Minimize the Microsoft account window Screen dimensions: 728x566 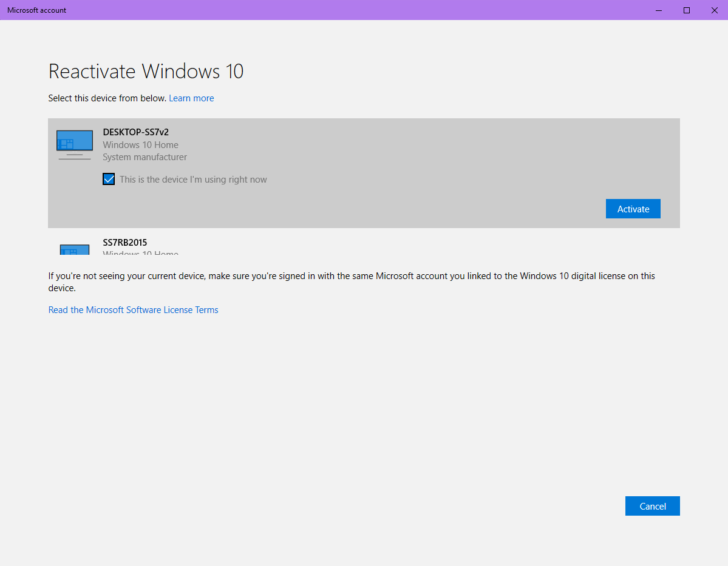pos(659,10)
